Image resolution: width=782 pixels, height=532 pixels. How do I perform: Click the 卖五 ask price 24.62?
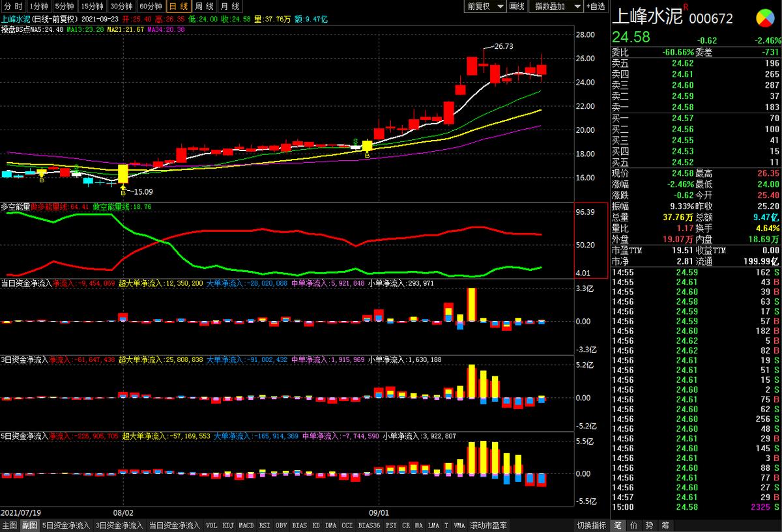pos(682,63)
